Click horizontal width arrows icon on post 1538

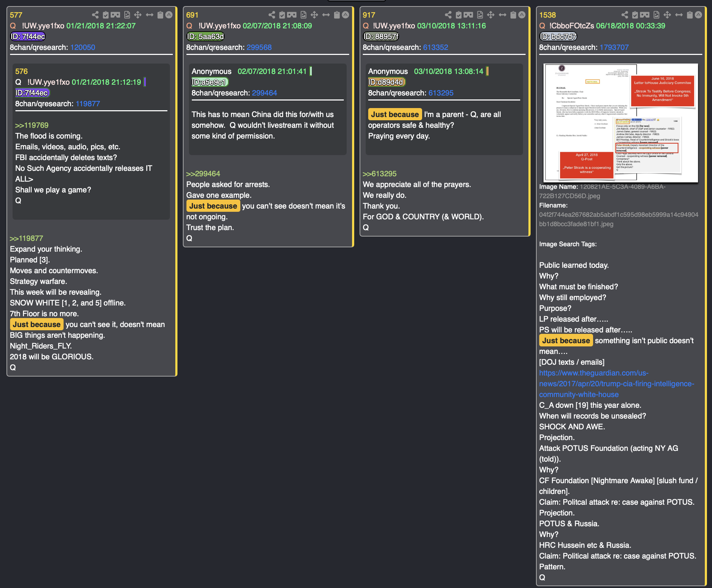coord(679,15)
